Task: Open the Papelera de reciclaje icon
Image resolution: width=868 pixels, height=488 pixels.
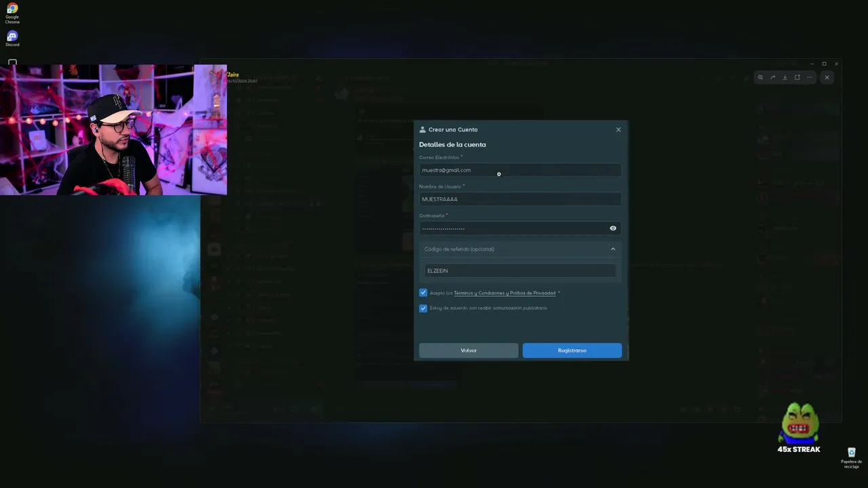Action: 852,458
